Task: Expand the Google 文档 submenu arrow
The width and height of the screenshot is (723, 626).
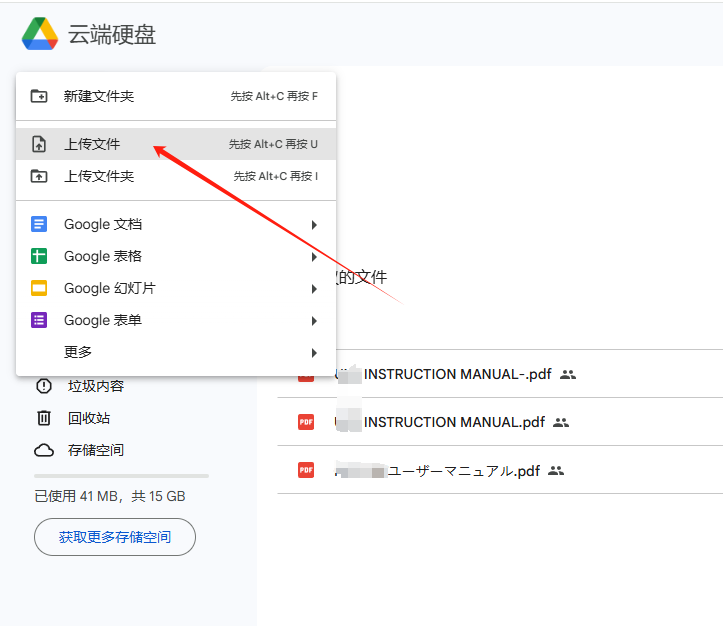Action: (x=314, y=224)
